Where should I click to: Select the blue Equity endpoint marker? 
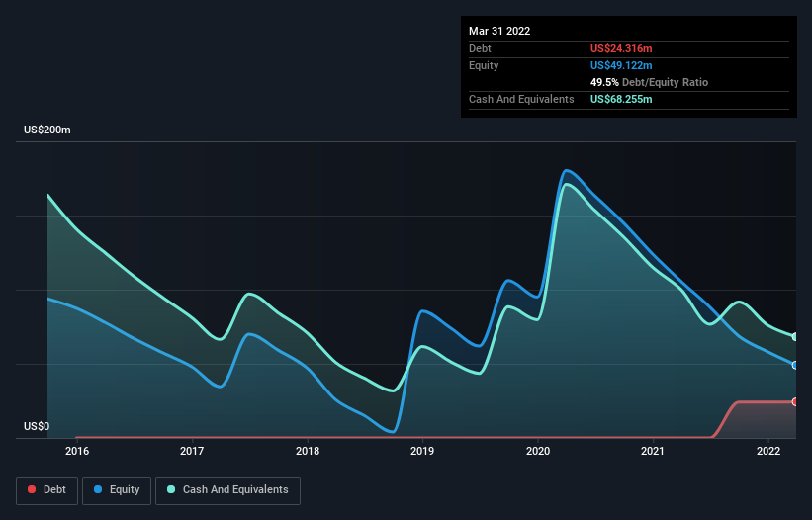(x=795, y=366)
